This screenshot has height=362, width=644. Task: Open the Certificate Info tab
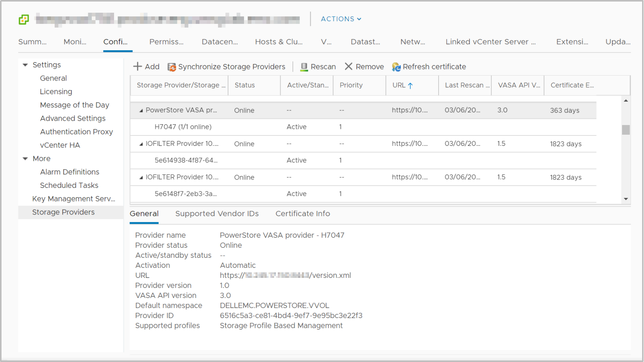[303, 214]
